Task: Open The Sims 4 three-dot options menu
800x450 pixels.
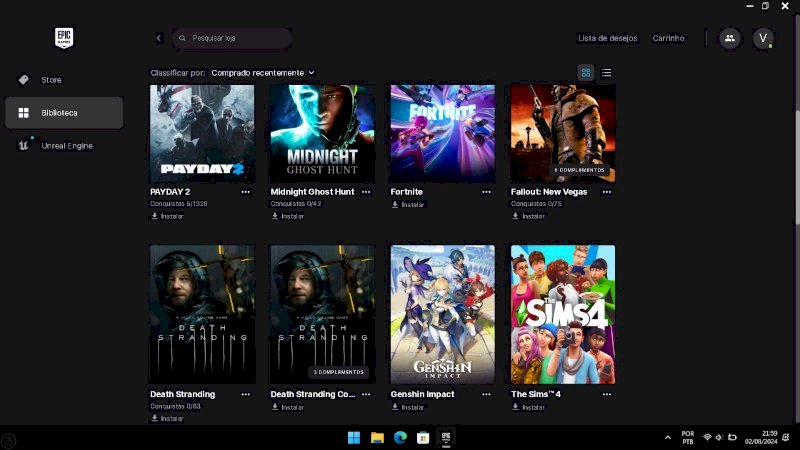Action: 606,395
